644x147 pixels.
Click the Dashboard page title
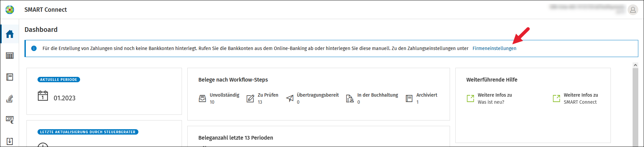click(x=41, y=30)
